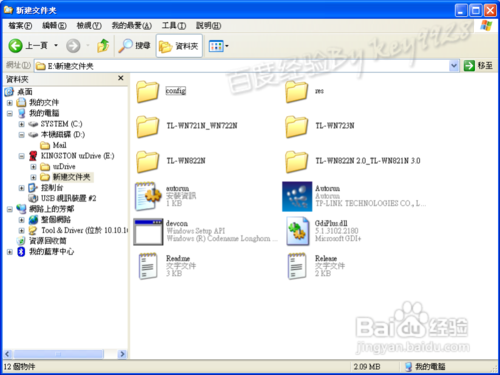This screenshot has width=500, height=375.
Task: Click the 移至 go button
Action: tap(478, 66)
